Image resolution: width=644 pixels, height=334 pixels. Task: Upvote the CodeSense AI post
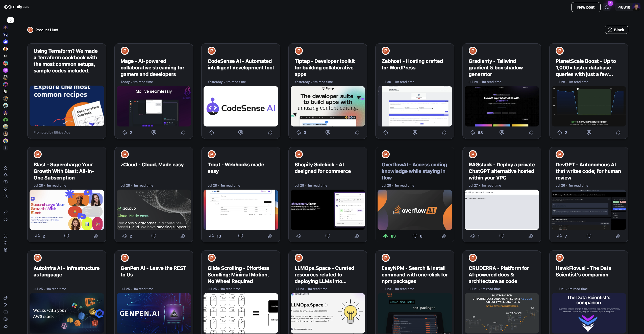[212, 133]
